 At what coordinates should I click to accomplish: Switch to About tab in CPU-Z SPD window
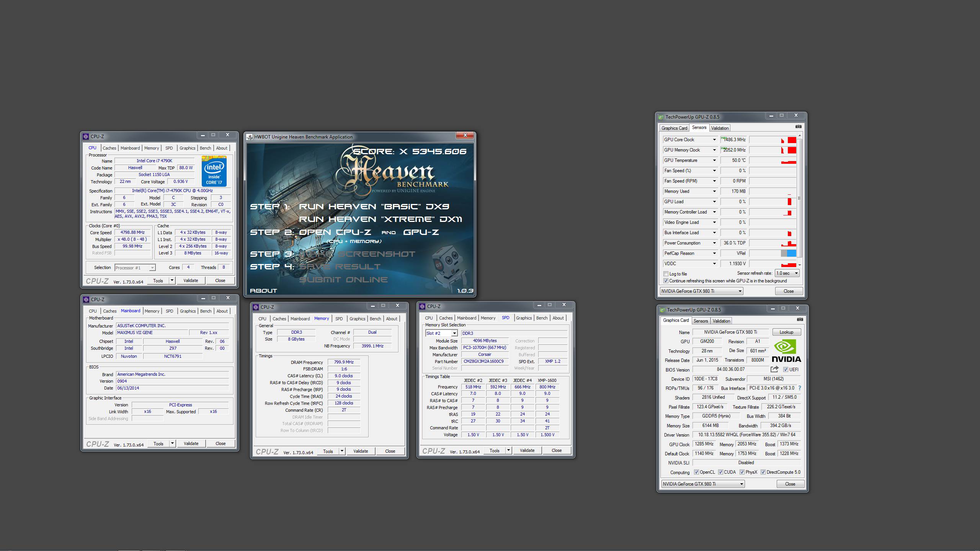click(x=558, y=318)
